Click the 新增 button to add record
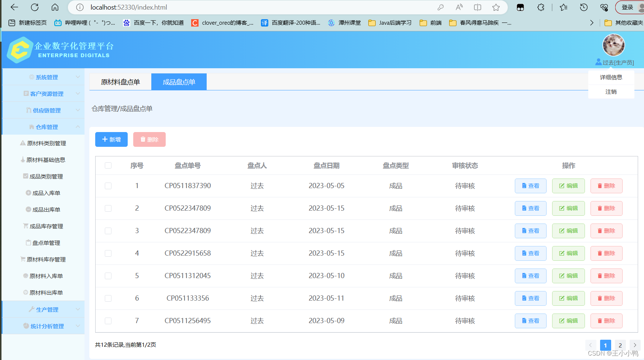Viewport: 644px width, 360px height. point(111,139)
